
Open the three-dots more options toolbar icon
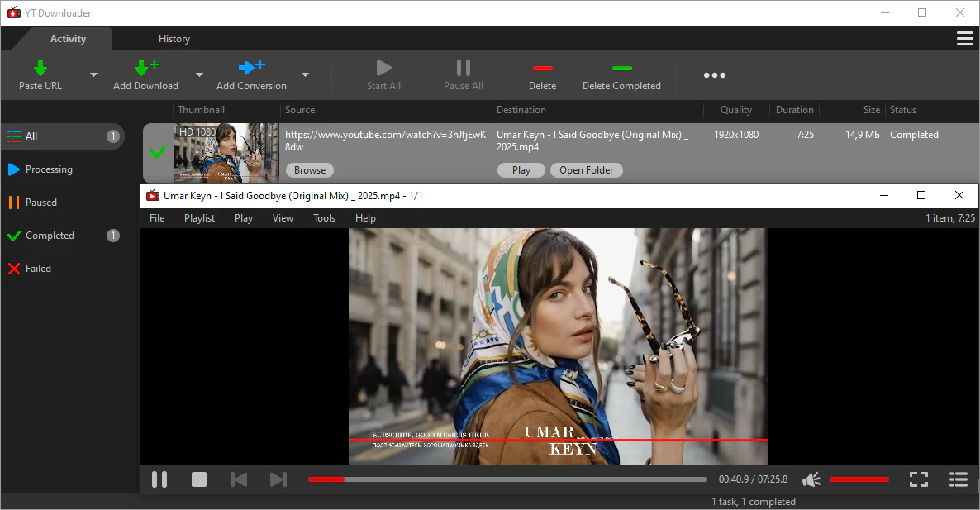tap(714, 75)
